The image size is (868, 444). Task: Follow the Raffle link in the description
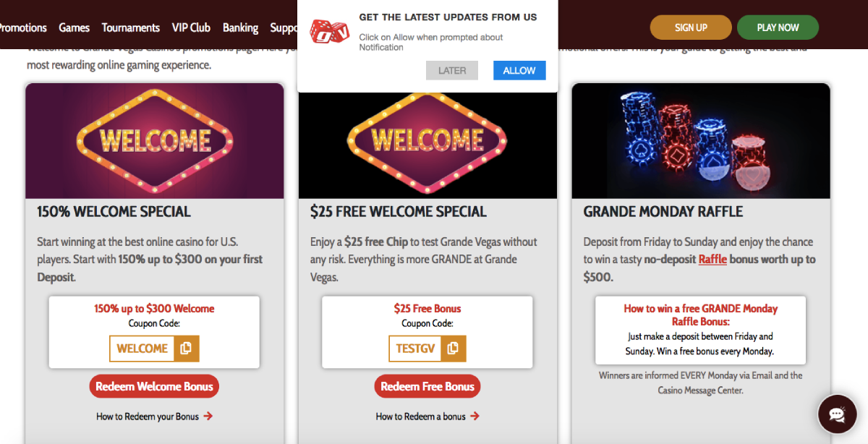(x=712, y=259)
